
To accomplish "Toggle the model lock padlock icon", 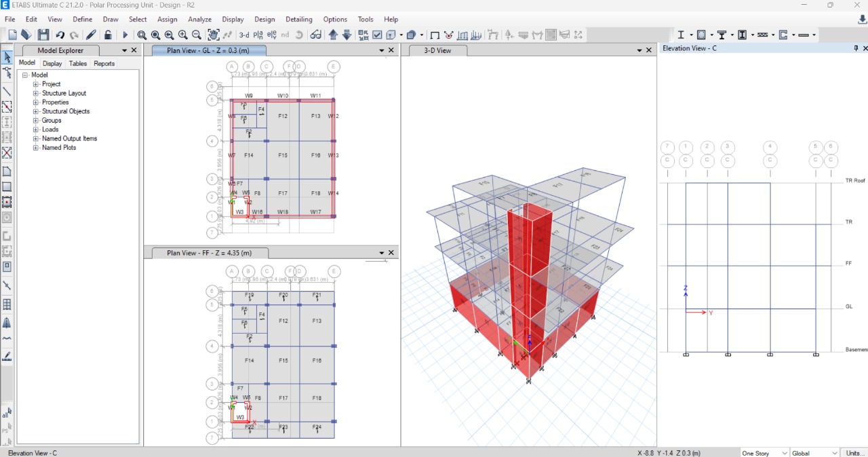I will (x=108, y=35).
